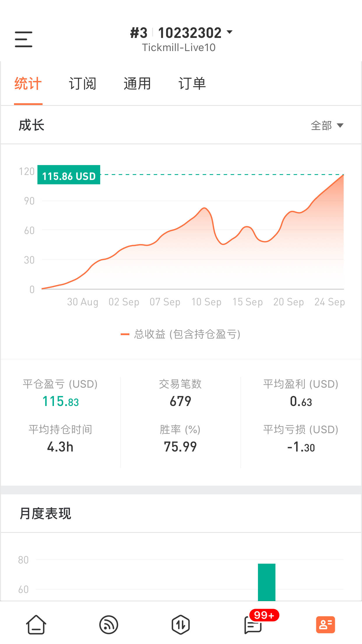This screenshot has height=644, width=362.
Task: Open the trading arrows hexagon icon
Action: coord(181,625)
